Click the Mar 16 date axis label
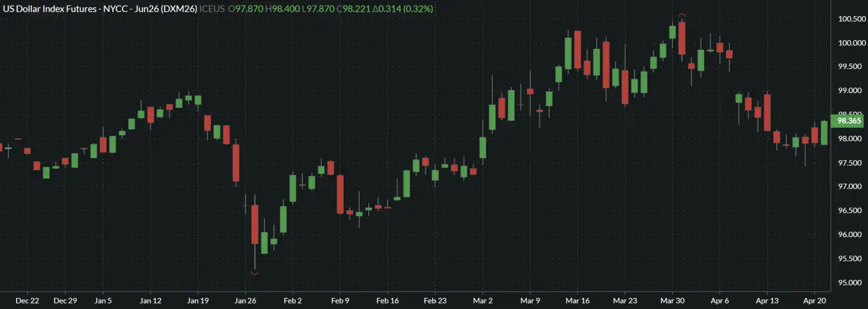 click(577, 300)
